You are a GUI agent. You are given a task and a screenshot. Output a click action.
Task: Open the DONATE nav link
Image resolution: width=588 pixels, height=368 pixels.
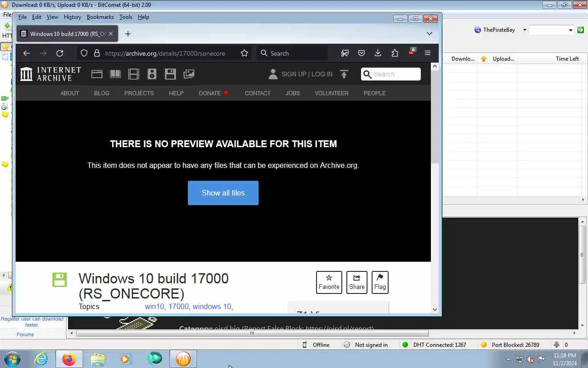(210, 93)
